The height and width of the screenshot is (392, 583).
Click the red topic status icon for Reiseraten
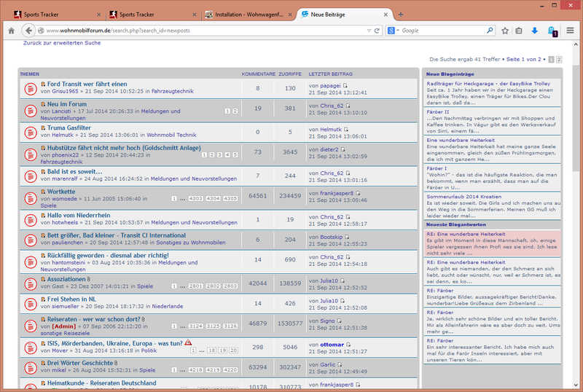30,326
